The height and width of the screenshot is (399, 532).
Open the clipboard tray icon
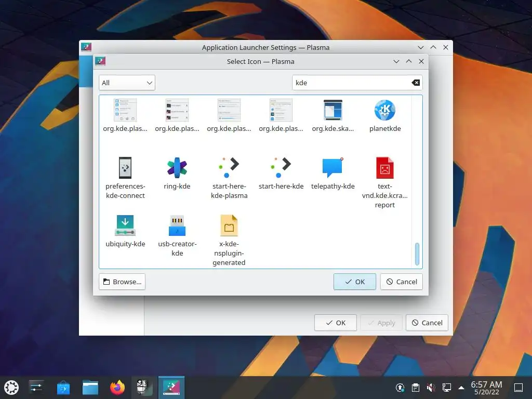click(415, 388)
